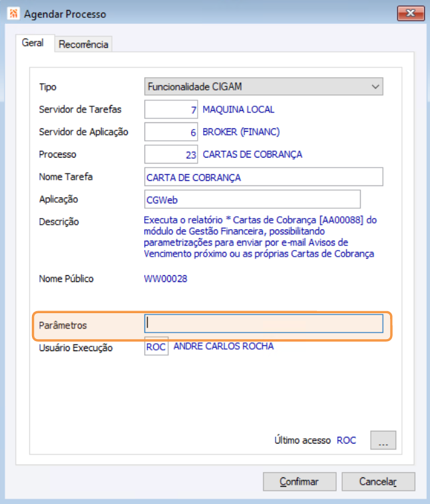Switch to the Recorrência tab
This screenshot has height=504, width=430.
83,44
